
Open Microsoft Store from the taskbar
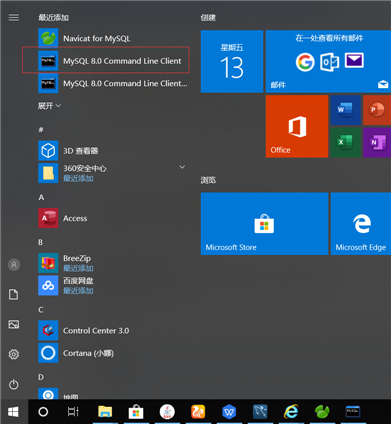136,412
